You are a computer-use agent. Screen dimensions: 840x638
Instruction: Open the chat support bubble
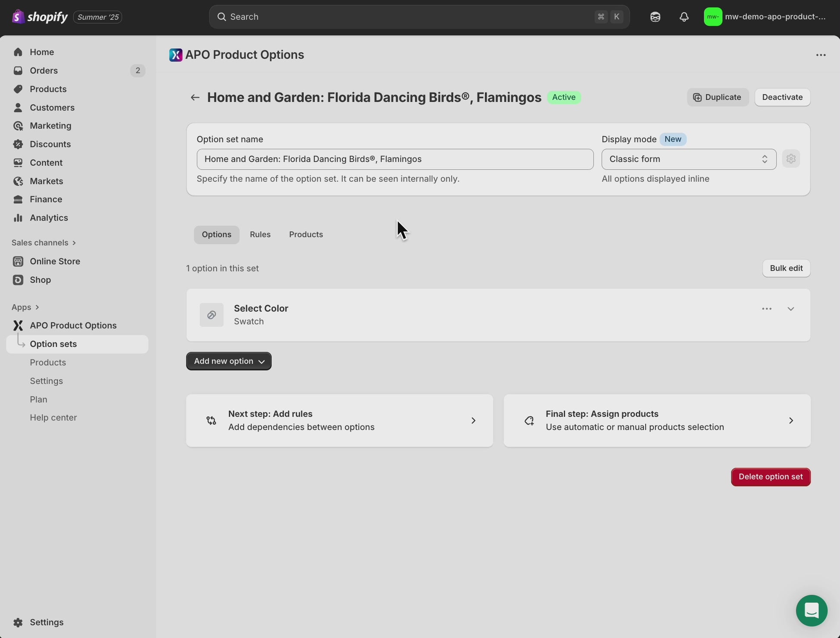(812, 611)
